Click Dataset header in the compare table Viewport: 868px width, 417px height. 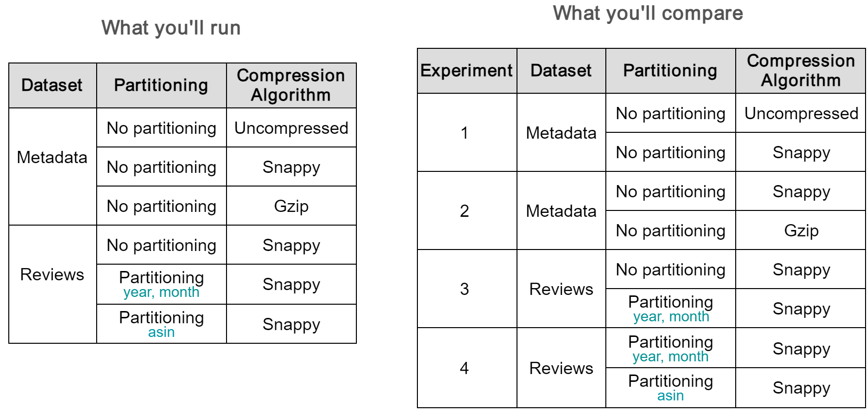tap(560, 71)
